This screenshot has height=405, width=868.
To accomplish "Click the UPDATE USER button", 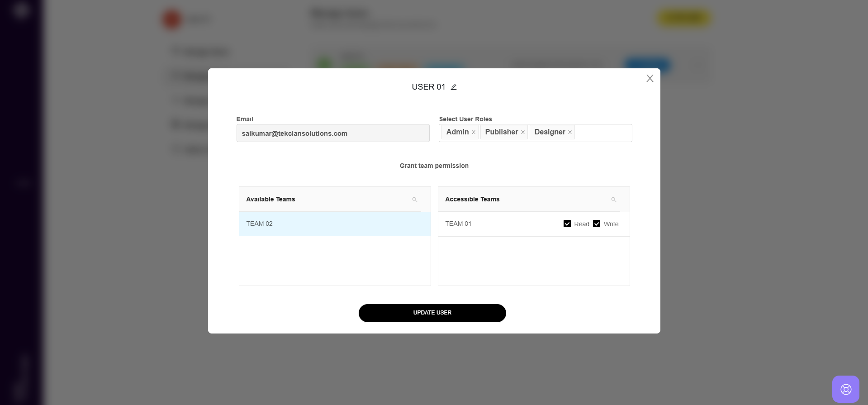I will pos(432,313).
